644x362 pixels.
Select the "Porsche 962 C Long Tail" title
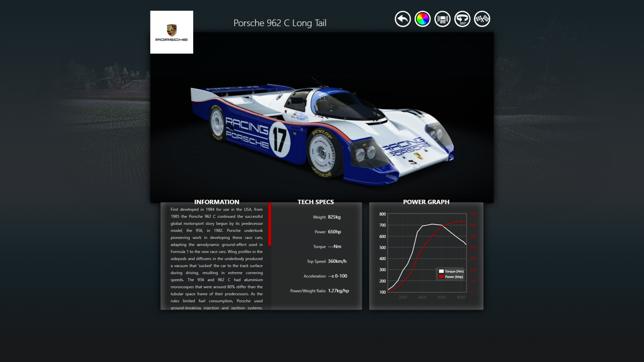point(280,23)
